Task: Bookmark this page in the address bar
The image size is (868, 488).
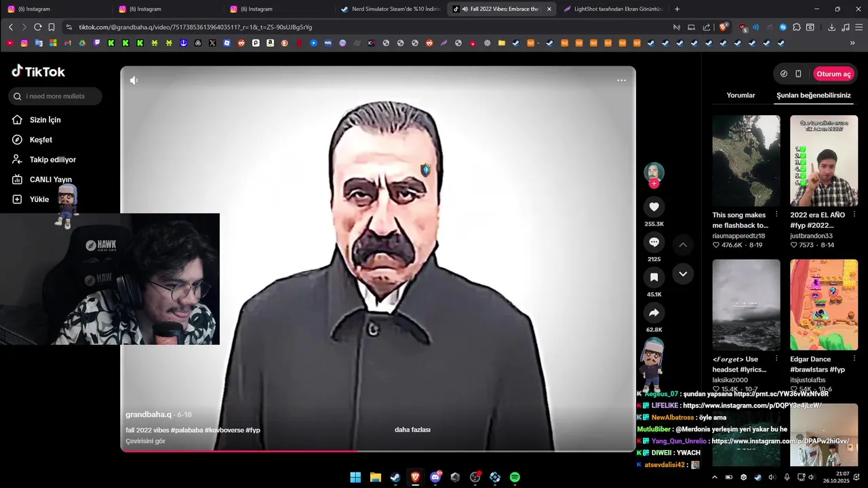Action: point(52,27)
